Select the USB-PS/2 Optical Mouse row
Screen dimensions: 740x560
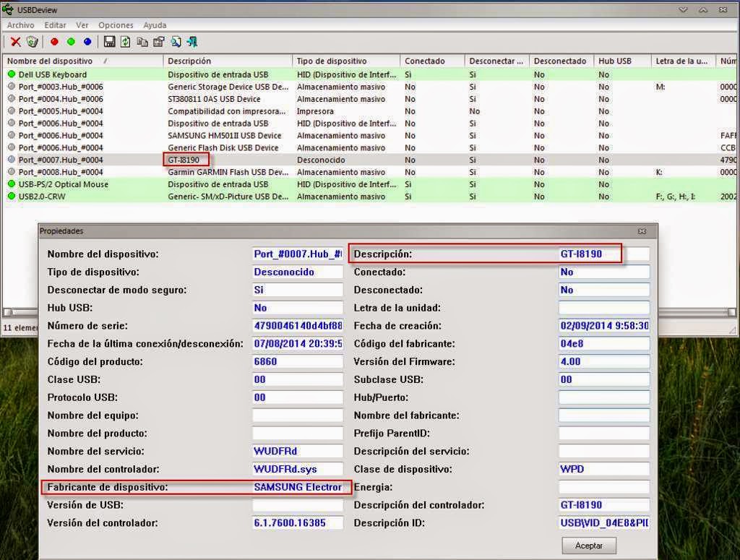(x=369, y=184)
